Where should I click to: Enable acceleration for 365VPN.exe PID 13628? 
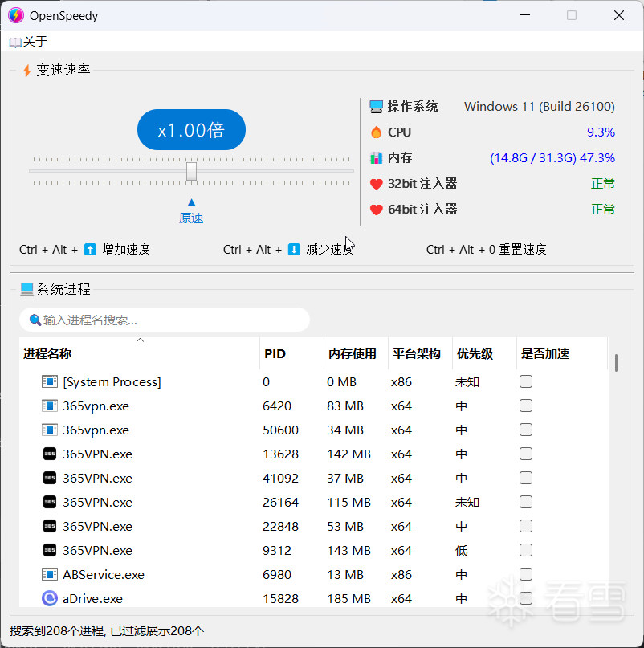[526, 454]
